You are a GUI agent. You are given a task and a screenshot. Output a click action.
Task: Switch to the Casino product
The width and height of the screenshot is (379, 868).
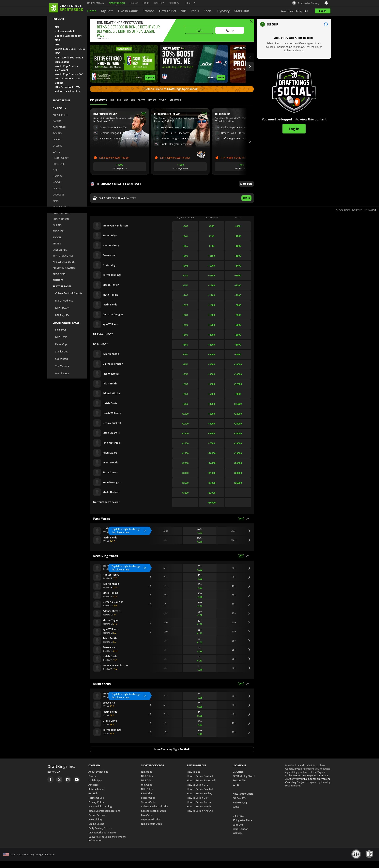[x=134, y=3]
